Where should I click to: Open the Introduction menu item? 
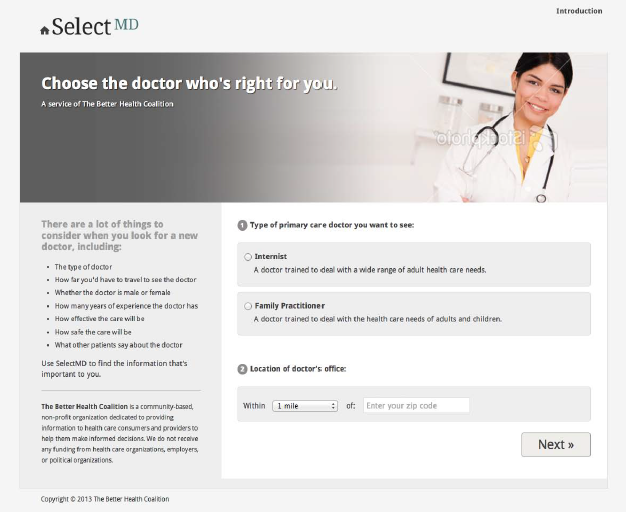point(579,11)
